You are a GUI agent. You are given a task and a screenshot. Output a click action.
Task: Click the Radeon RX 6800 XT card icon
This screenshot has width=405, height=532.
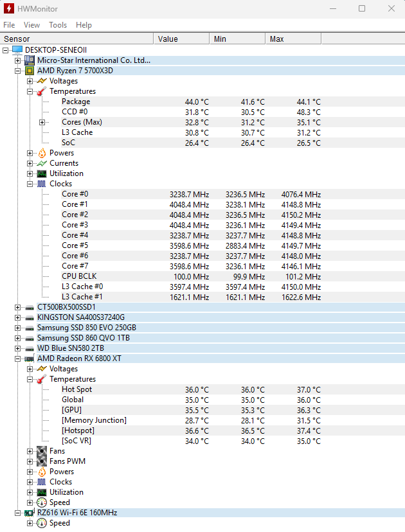[30, 359]
